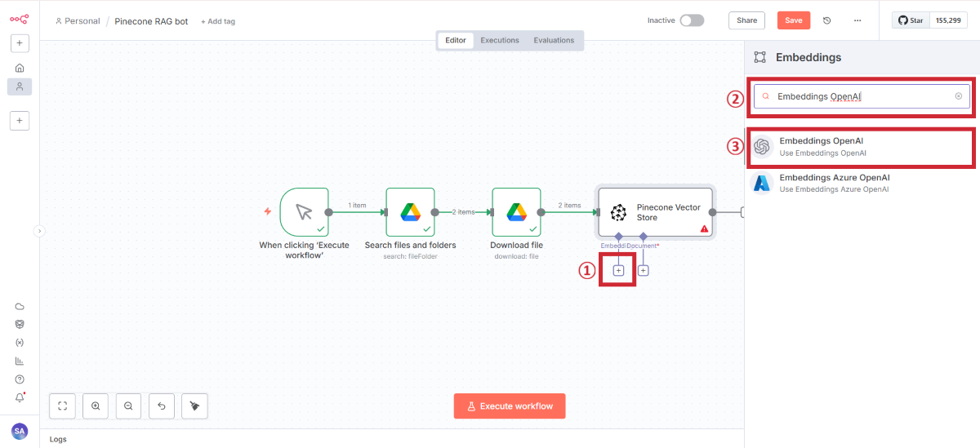This screenshot has width=980, height=448.
Task: Open the Home icon in sidebar
Action: click(20, 68)
